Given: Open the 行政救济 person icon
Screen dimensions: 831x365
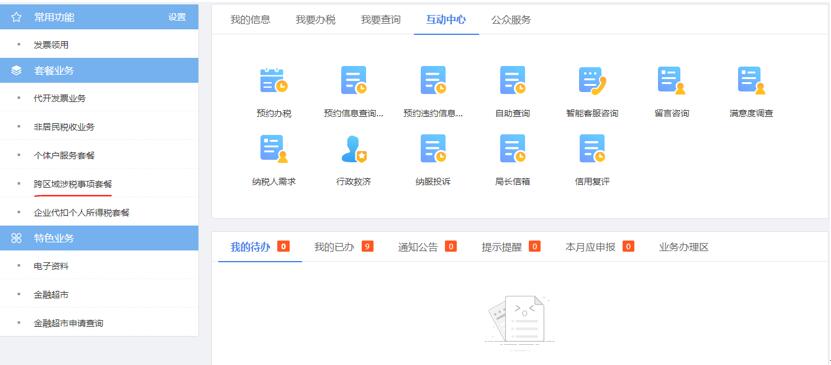Looking at the screenshot, I should pyautogui.click(x=353, y=149).
